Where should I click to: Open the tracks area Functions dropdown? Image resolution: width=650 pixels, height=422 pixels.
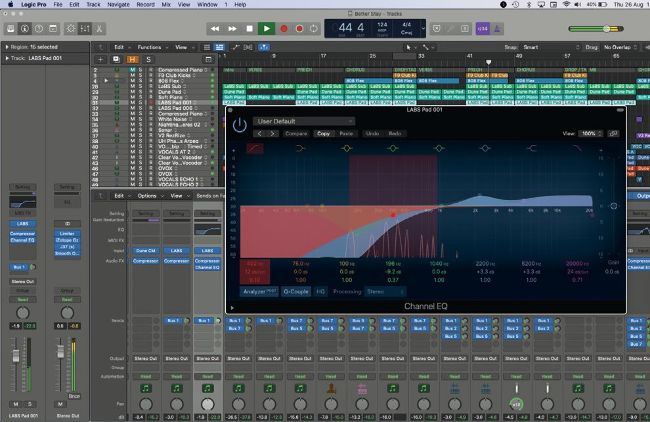coord(152,47)
